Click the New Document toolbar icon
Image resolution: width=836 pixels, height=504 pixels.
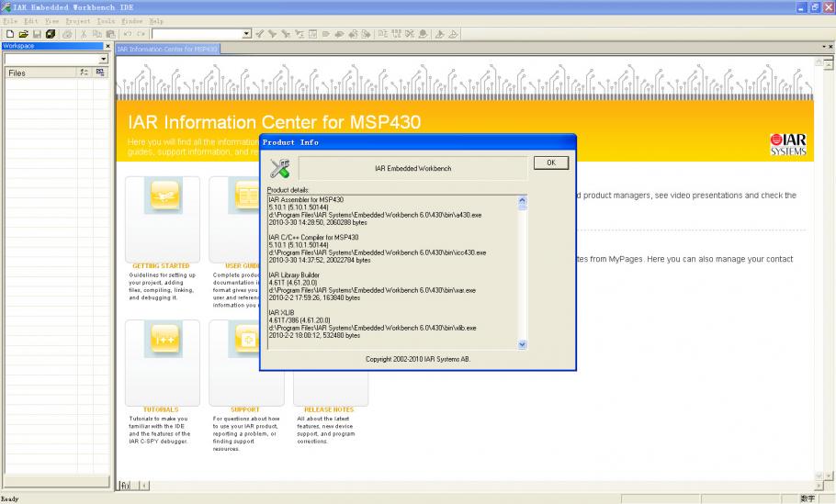point(8,34)
